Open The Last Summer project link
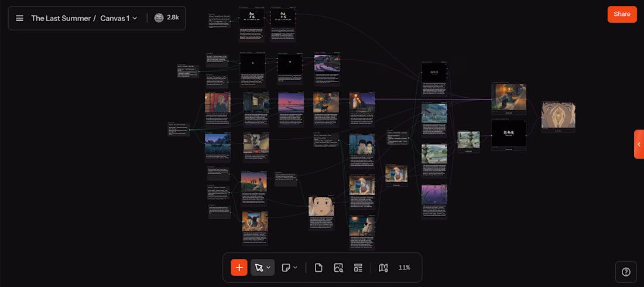Screen dimensions: 644x287 point(61,18)
